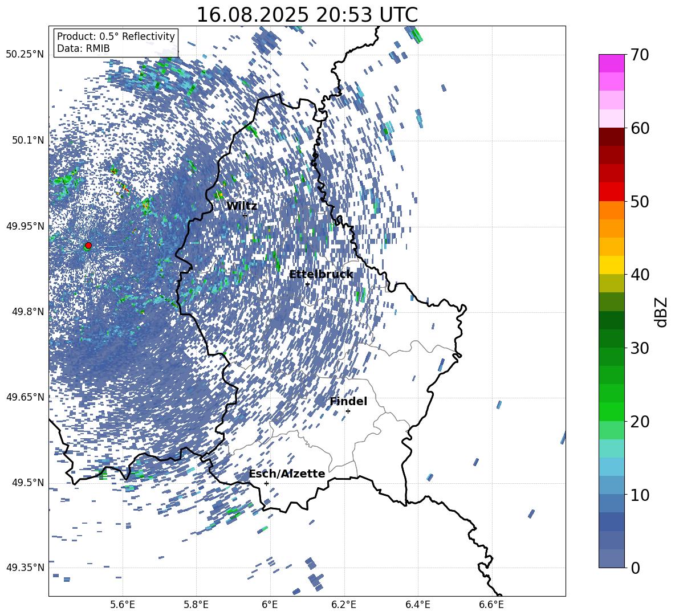Click the 49.35°N latitude tick label
The width and height of the screenshot is (675, 616).
(x=25, y=568)
